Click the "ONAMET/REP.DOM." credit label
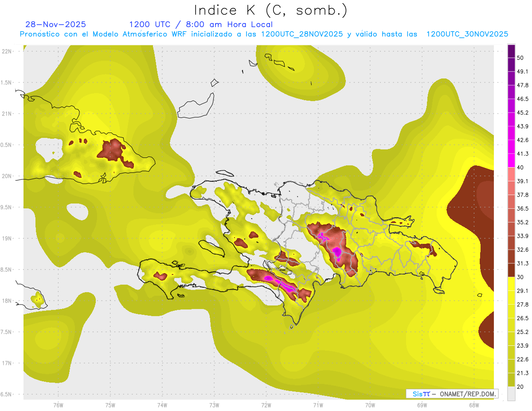This screenshot has width=532, height=411. pyautogui.click(x=468, y=394)
